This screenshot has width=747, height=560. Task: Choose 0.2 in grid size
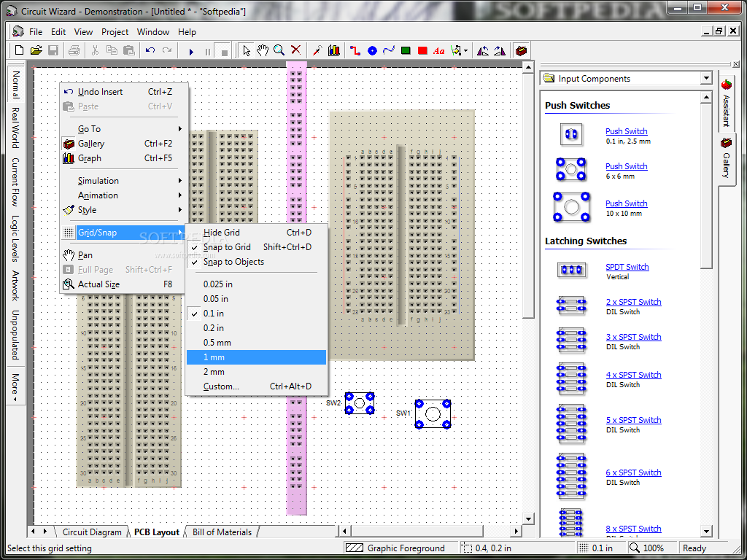pyautogui.click(x=256, y=328)
